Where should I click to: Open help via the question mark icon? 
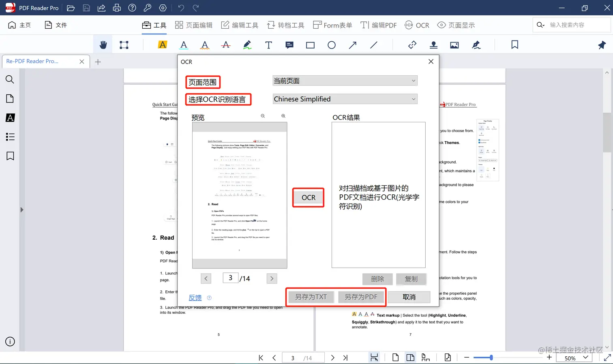click(x=132, y=8)
